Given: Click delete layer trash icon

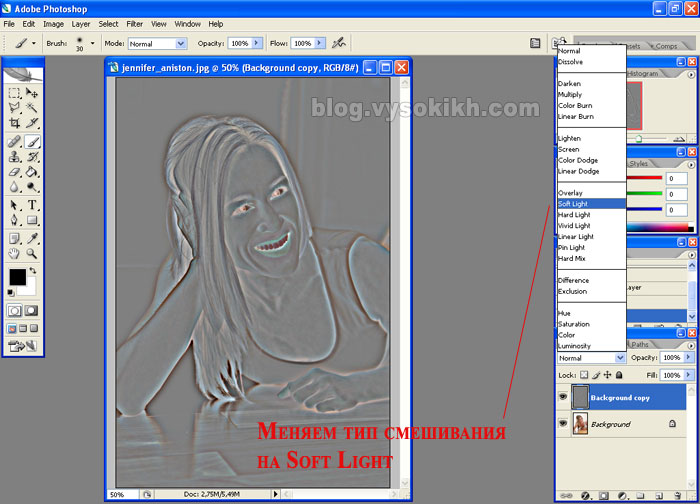Looking at the screenshot, I should (678, 496).
